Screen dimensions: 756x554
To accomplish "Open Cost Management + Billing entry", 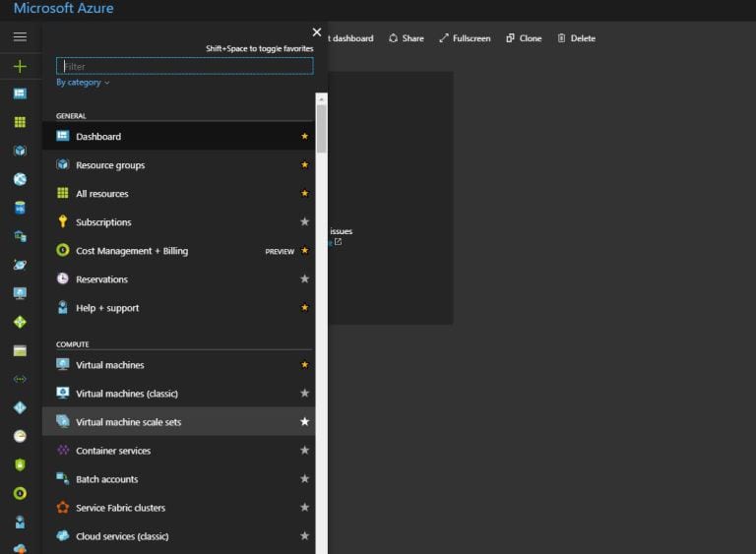I will pos(178,251).
